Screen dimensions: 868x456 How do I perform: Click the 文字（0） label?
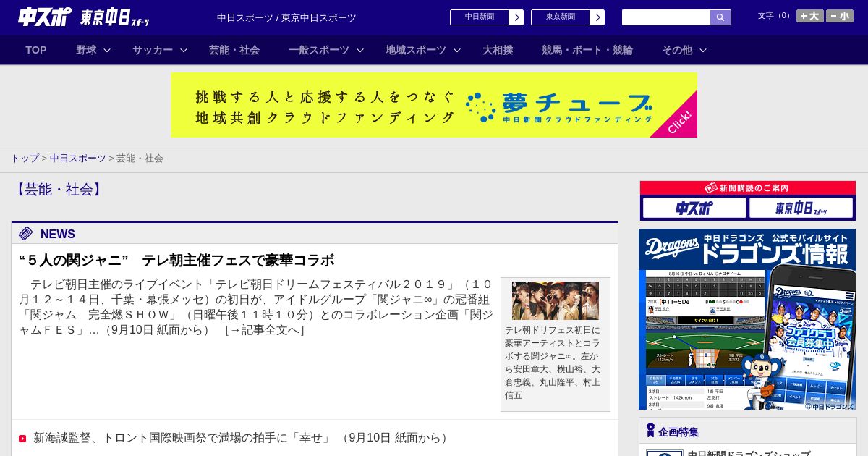pos(775,15)
